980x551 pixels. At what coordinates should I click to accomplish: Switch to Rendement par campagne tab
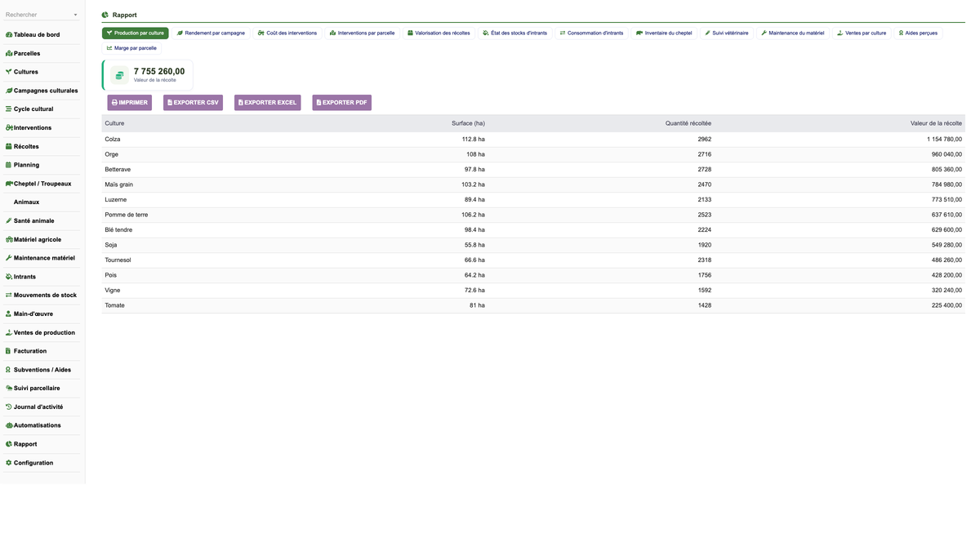coord(212,33)
